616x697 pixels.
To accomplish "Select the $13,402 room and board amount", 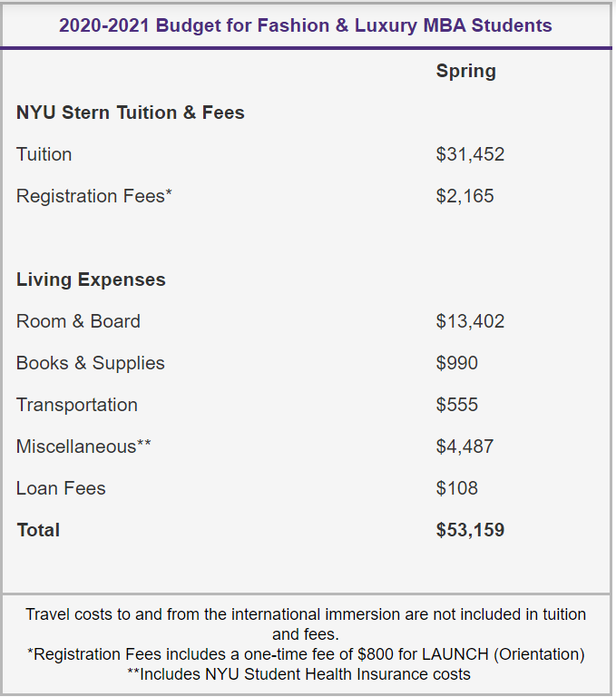I will pos(470,321).
